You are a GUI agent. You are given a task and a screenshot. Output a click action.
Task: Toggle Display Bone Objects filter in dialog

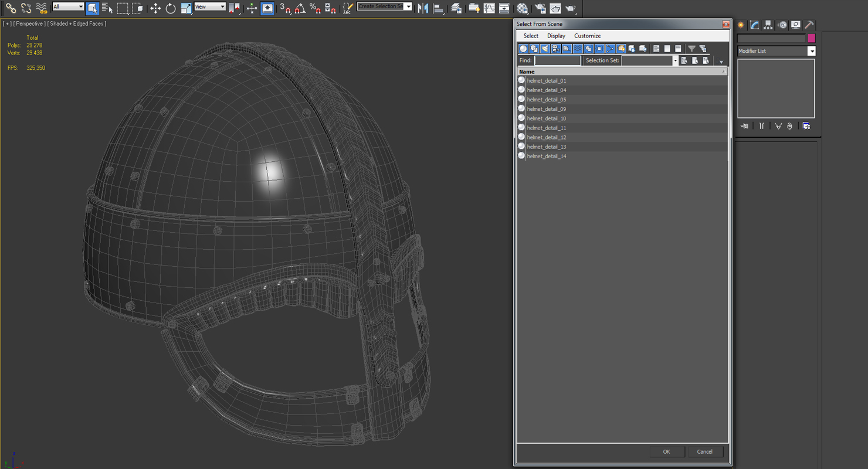[x=610, y=49]
